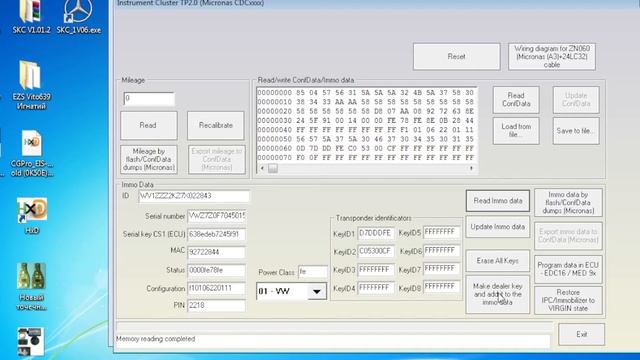Click the Mileage value input field
Viewport: 640px width, 360px height.
149,99
